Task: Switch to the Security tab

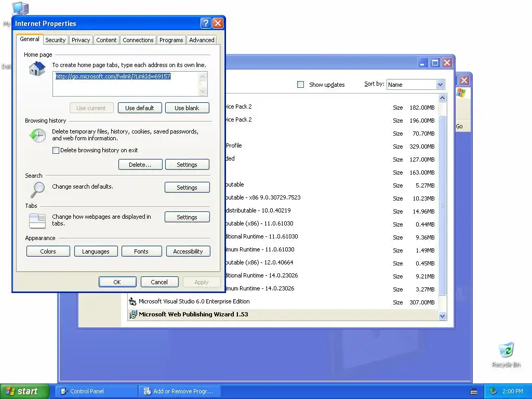Action: click(55, 40)
